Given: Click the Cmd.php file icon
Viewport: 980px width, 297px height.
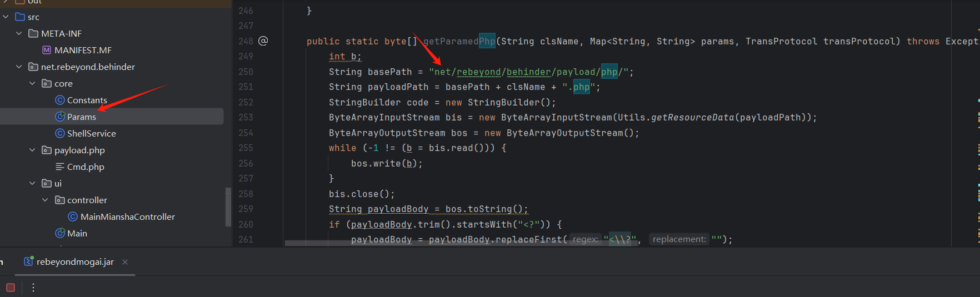Looking at the screenshot, I should [x=60, y=167].
